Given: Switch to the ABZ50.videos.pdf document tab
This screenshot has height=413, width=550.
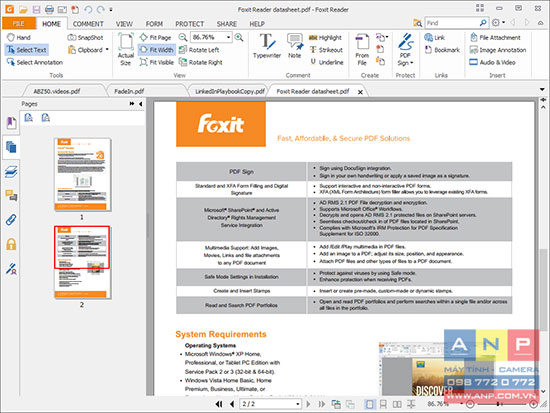Looking at the screenshot, I should tap(57, 91).
